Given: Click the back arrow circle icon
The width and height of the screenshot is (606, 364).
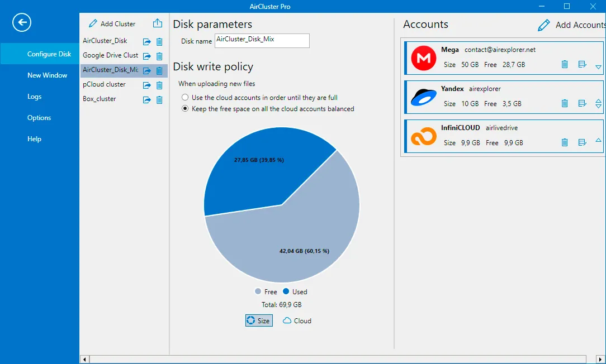Looking at the screenshot, I should tap(22, 22).
